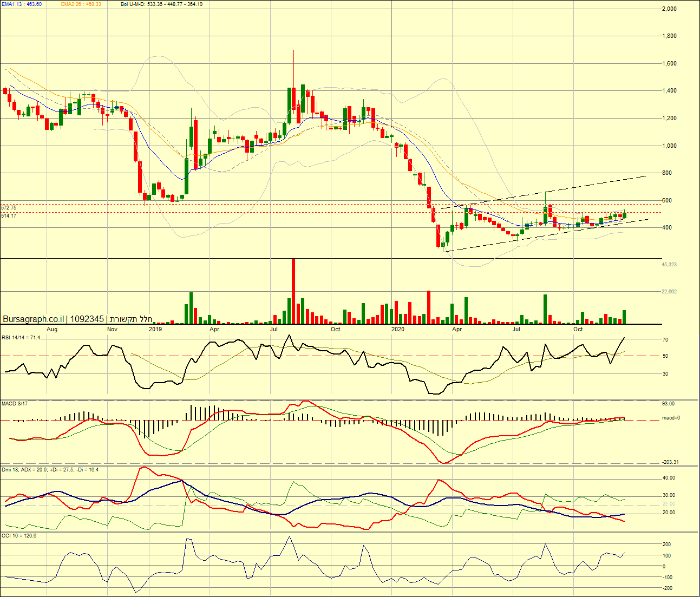Select the CCI -200 scale label
This screenshot has height=597, width=700.
point(667,588)
